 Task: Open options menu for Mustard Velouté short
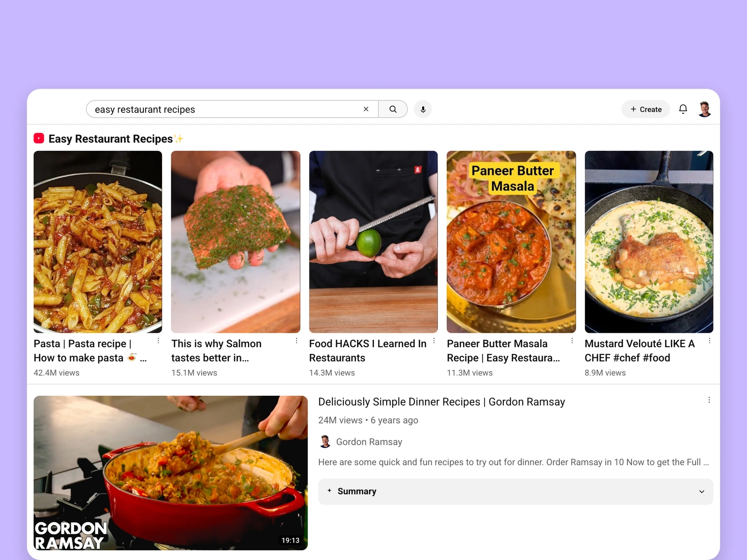tap(710, 341)
